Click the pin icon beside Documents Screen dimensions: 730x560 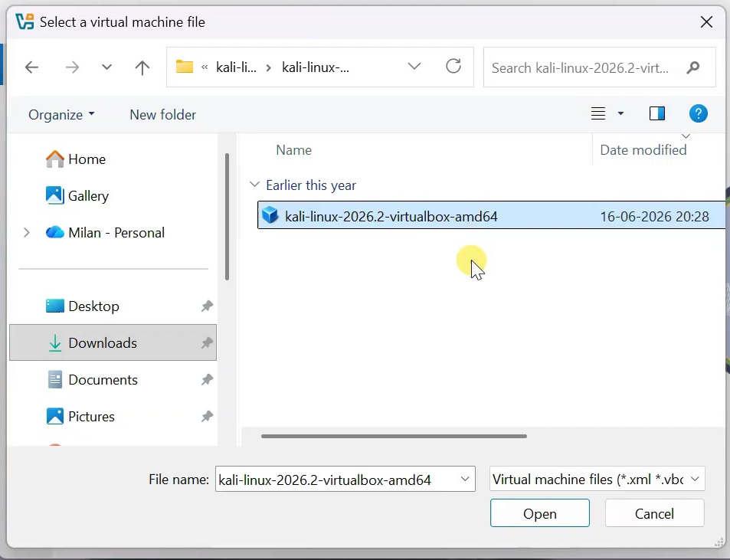click(x=207, y=380)
